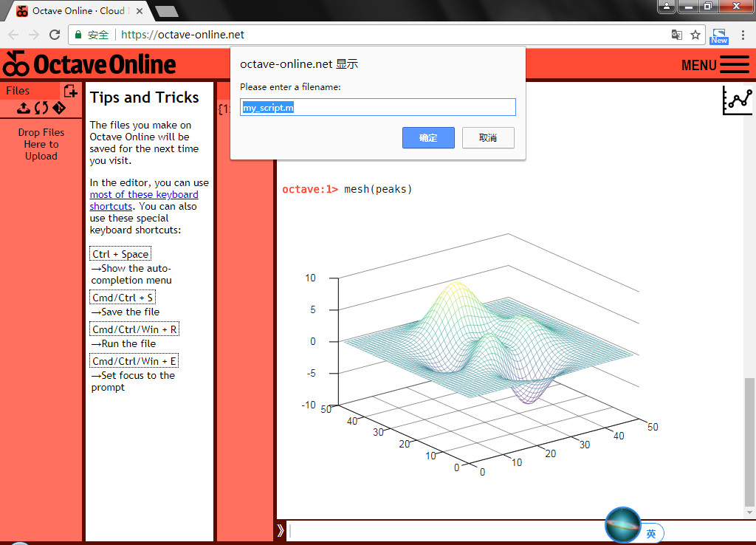Image resolution: width=756 pixels, height=545 pixels.
Task: Click the console vertical scrollbar thumb
Action: point(749,441)
